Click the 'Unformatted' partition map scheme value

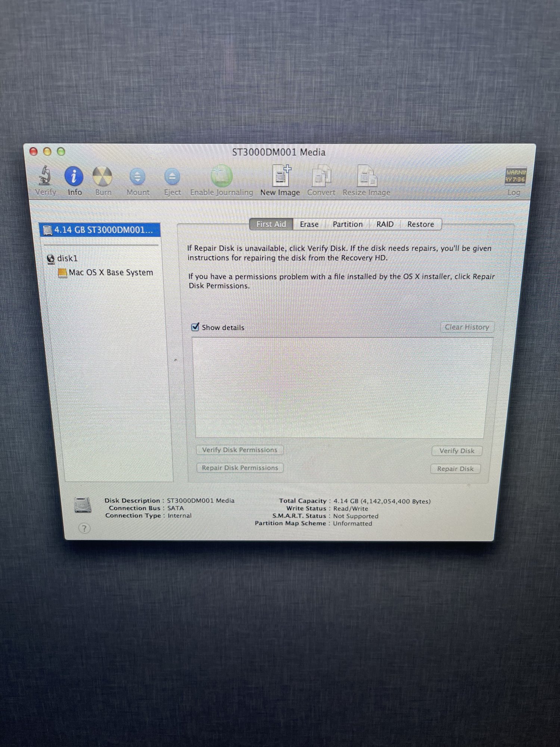(352, 524)
